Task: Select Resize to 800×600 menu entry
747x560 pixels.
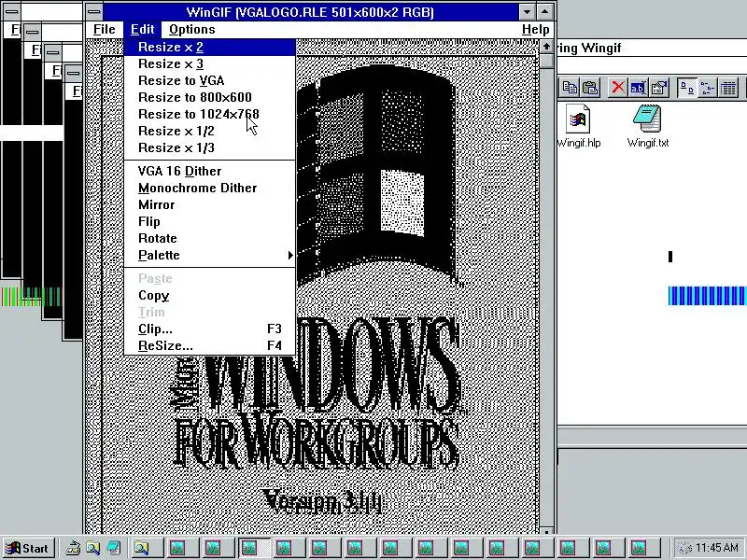Action: (x=209, y=97)
